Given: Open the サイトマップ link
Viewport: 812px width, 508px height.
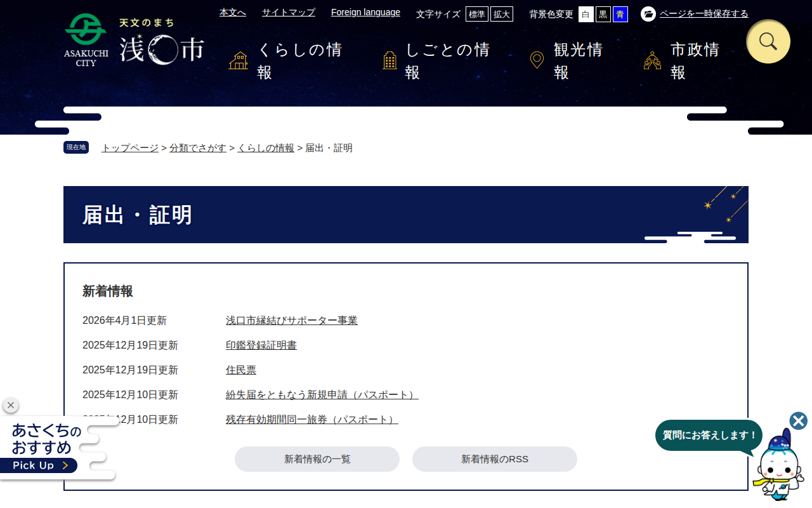Looking at the screenshot, I should tap(289, 12).
